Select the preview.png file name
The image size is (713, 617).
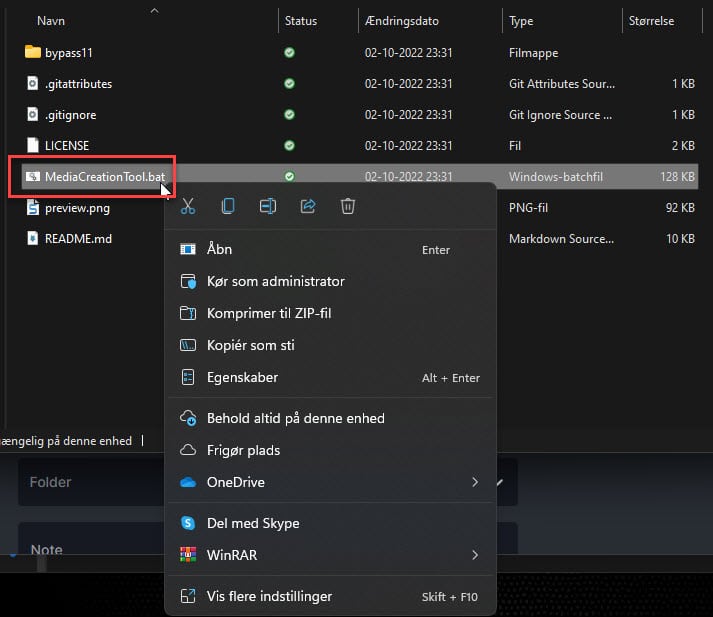pos(77,208)
